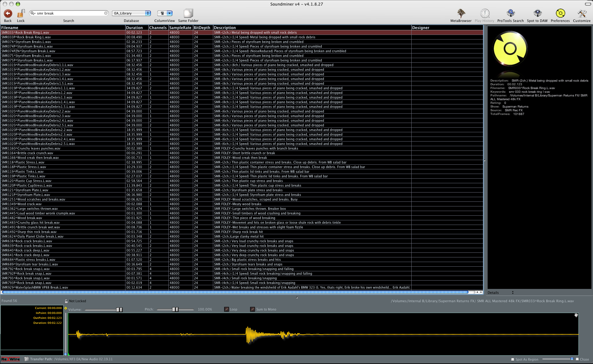Click the Not Locked padlock icon
The image size is (593, 364).
tap(66, 301)
